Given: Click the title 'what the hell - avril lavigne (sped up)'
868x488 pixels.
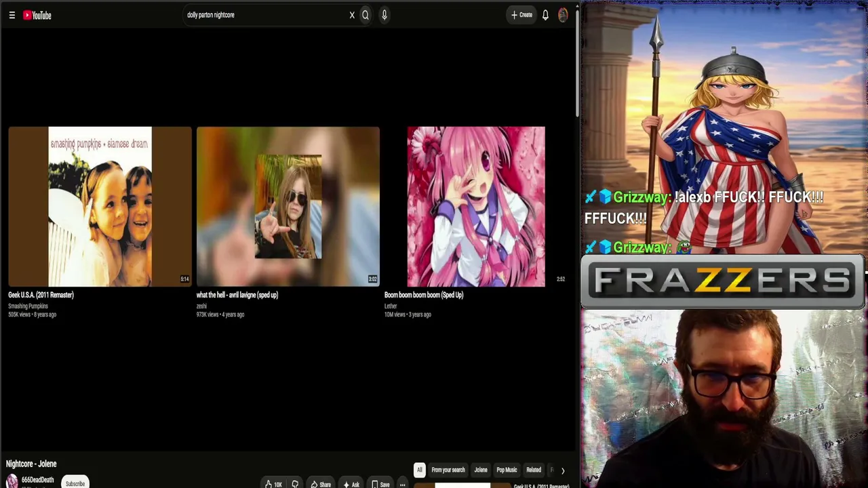Looking at the screenshot, I should point(237,295).
